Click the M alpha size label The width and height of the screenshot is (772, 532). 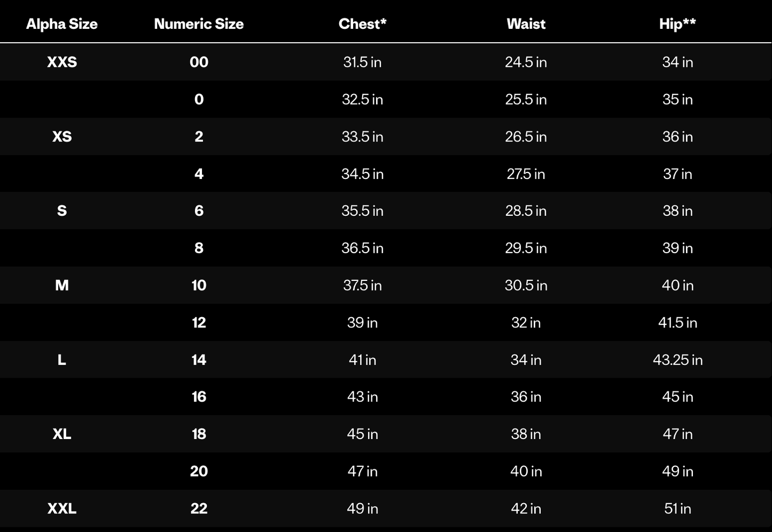(62, 285)
